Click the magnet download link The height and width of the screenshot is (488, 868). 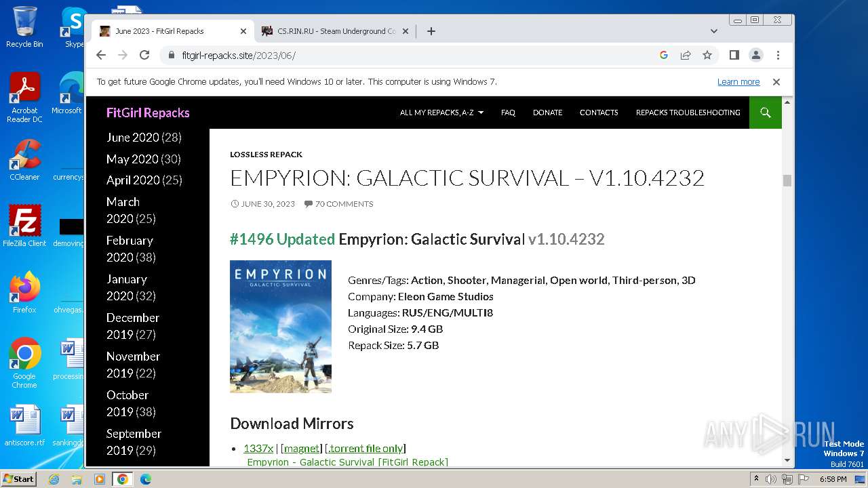pos(302,449)
